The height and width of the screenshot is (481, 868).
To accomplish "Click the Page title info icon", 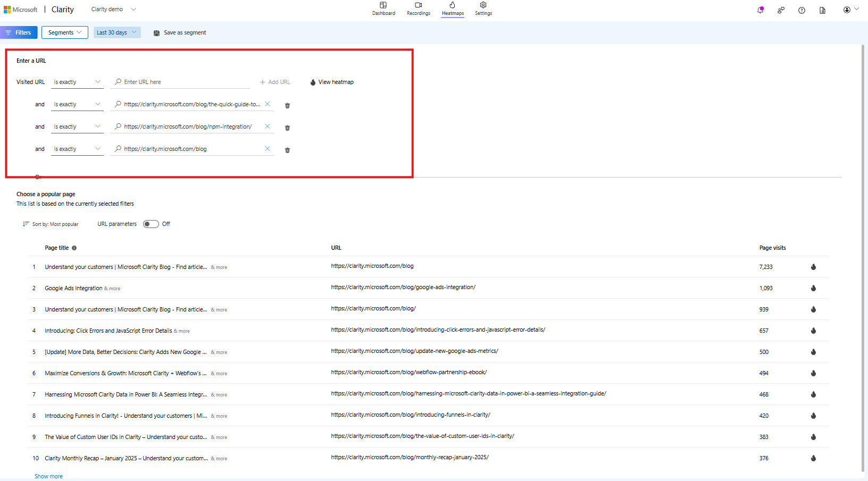I will [x=74, y=248].
